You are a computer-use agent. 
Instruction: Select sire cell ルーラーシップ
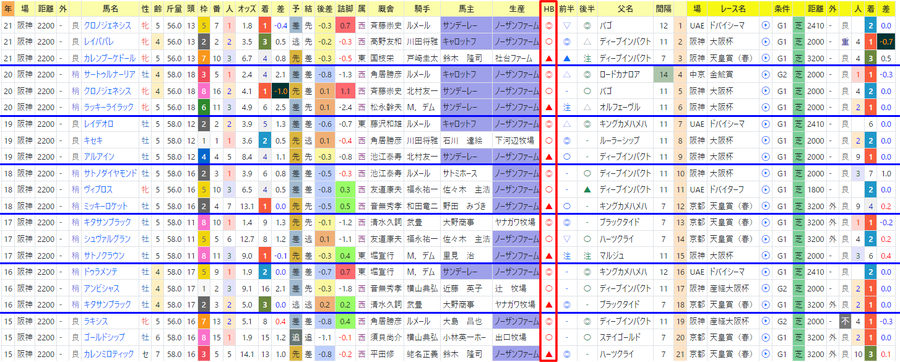click(625, 140)
